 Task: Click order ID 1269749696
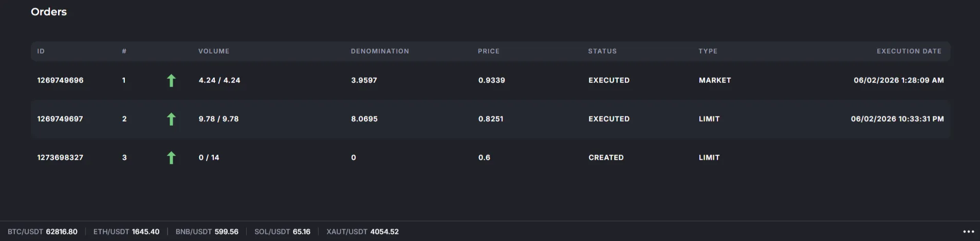tap(60, 80)
